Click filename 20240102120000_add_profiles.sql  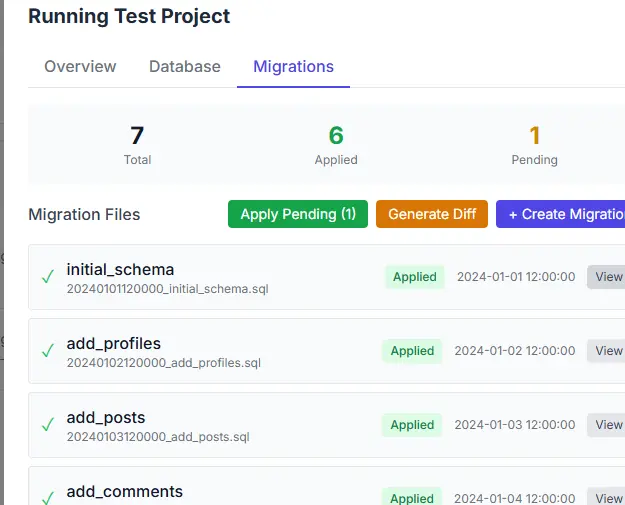(163, 363)
